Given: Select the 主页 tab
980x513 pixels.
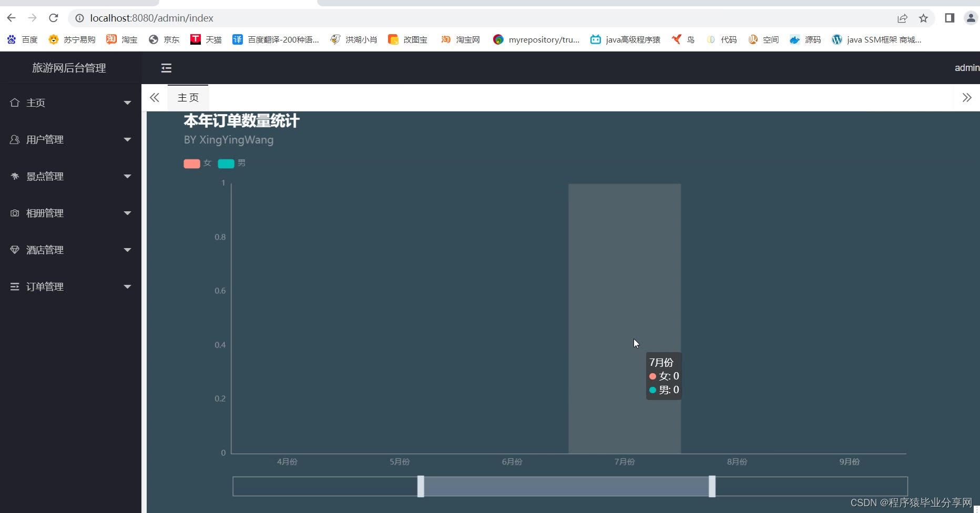Looking at the screenshot, I should [188, 98].
